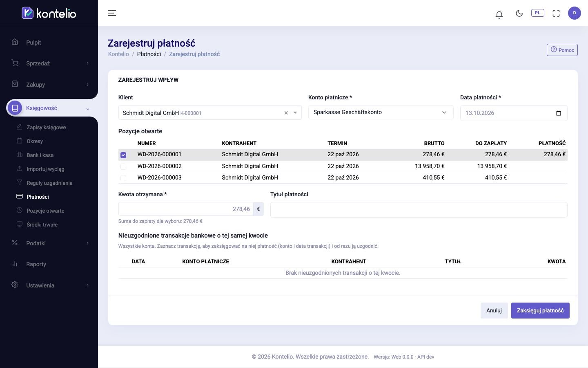Open the user avatar menu
588x368 pixels.
click(x=575, y=13)
